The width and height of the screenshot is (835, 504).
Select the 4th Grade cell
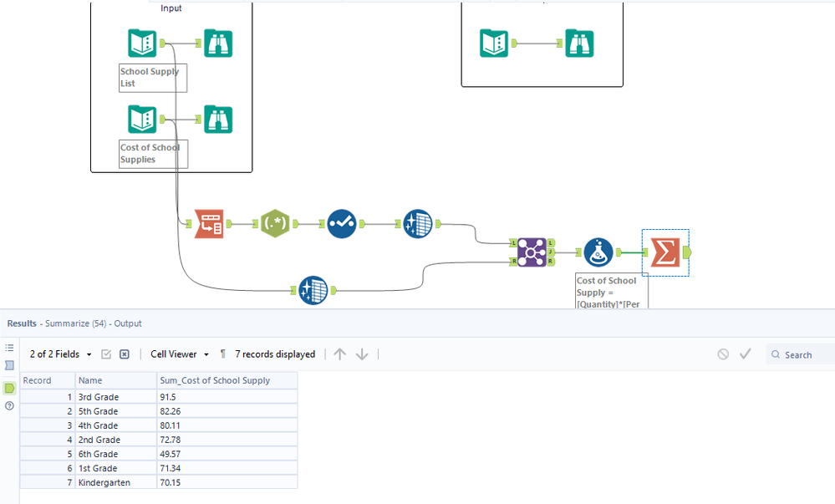coord(116,425)
